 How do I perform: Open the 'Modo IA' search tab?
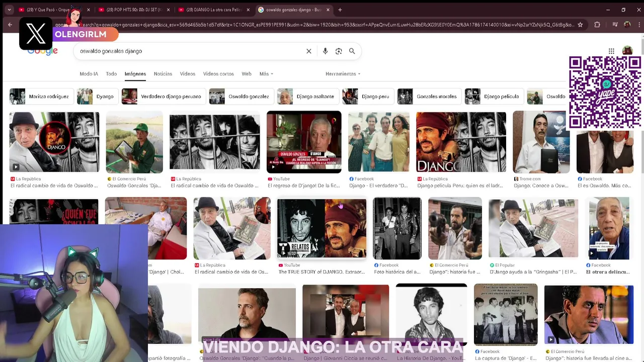coord(89,74)
